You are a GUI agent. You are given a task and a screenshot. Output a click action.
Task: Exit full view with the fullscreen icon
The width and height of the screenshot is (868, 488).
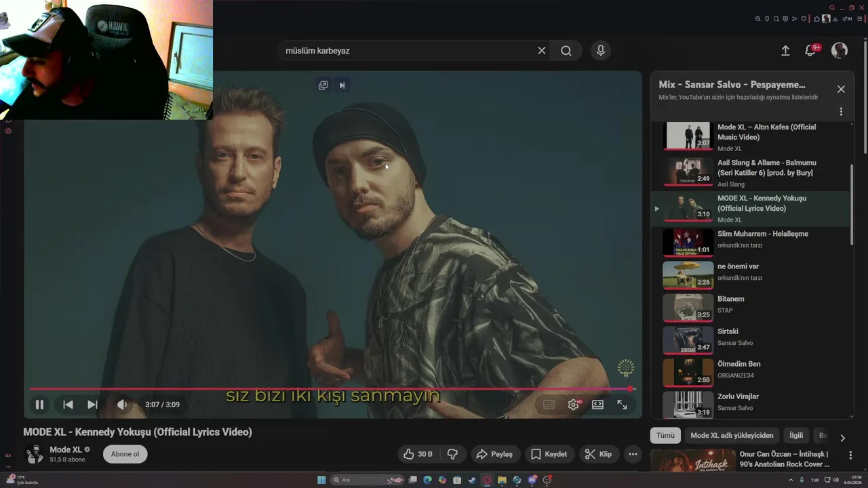click(x=622, y=405)
